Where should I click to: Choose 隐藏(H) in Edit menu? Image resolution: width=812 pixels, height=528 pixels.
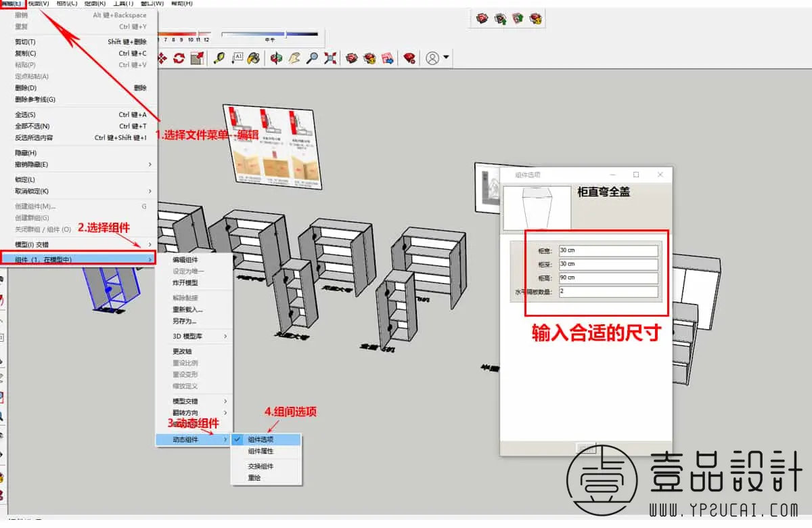click(x=80, y=153)
